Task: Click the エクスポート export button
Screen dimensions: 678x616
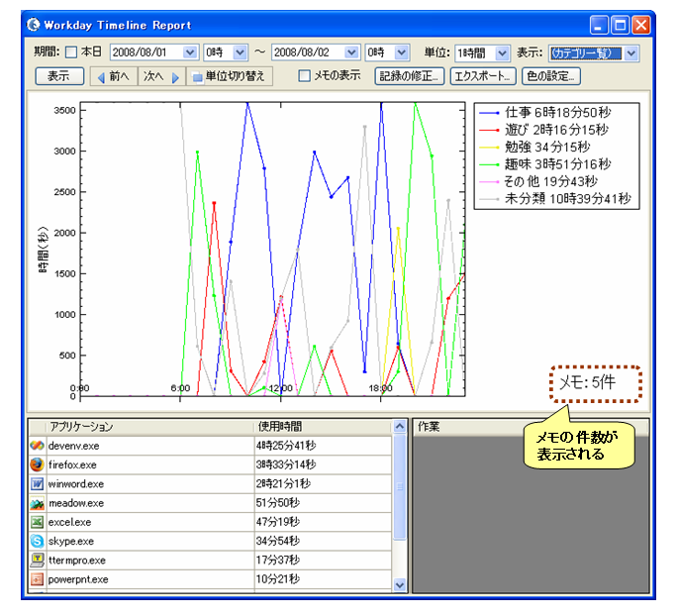Action: pos(483,76)
